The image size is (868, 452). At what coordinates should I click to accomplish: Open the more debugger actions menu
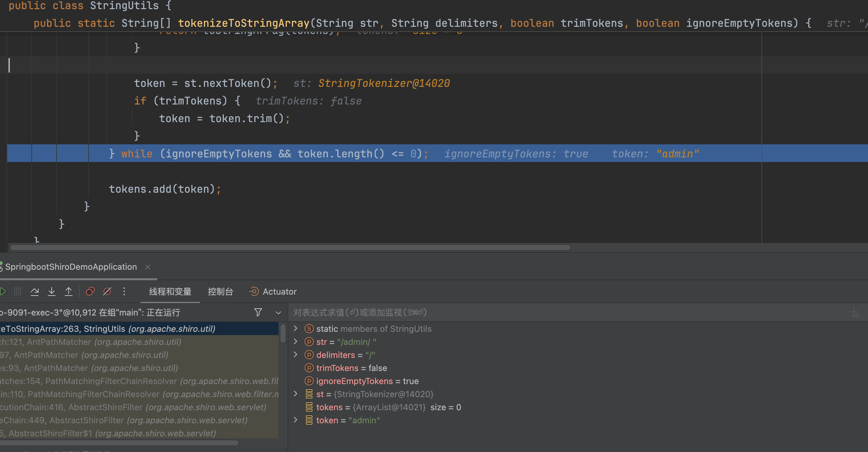click(x=124, y=291)
